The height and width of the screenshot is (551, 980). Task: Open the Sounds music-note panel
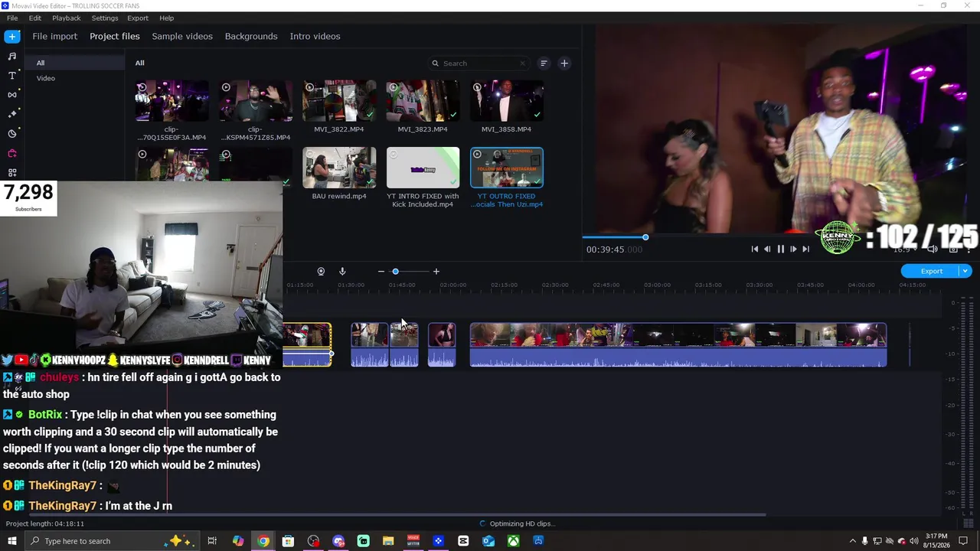click(12, 56)
